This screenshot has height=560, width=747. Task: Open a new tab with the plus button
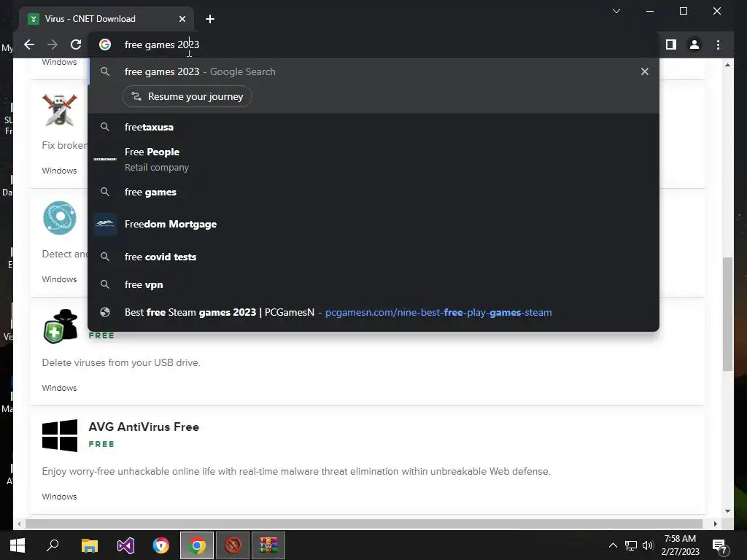point(210,19)
